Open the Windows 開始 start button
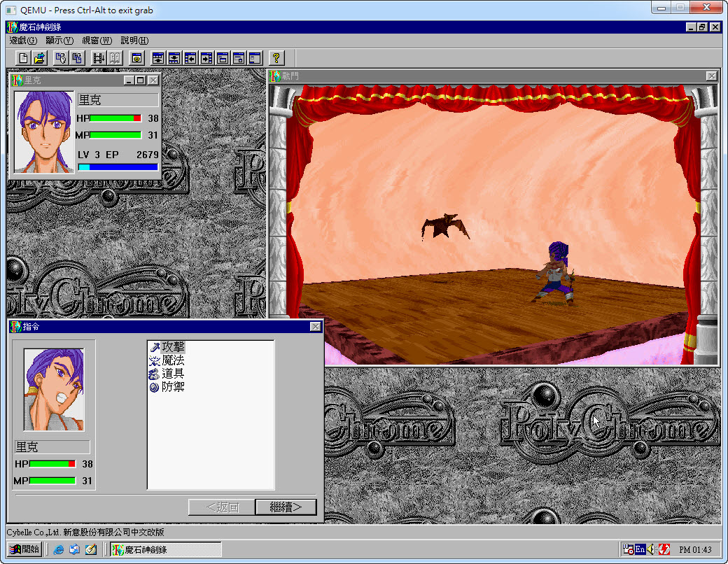Image resolution: width=728 pixels, height=564 pixels. (x=24, y=549)
